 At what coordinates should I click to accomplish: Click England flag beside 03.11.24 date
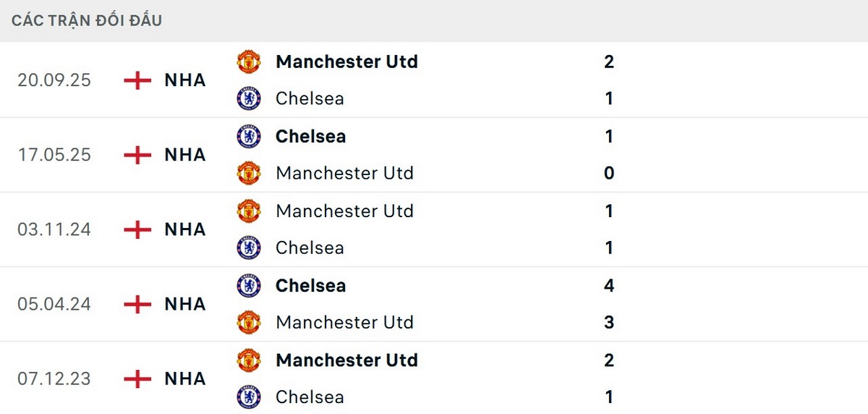(x=137, y=229)
